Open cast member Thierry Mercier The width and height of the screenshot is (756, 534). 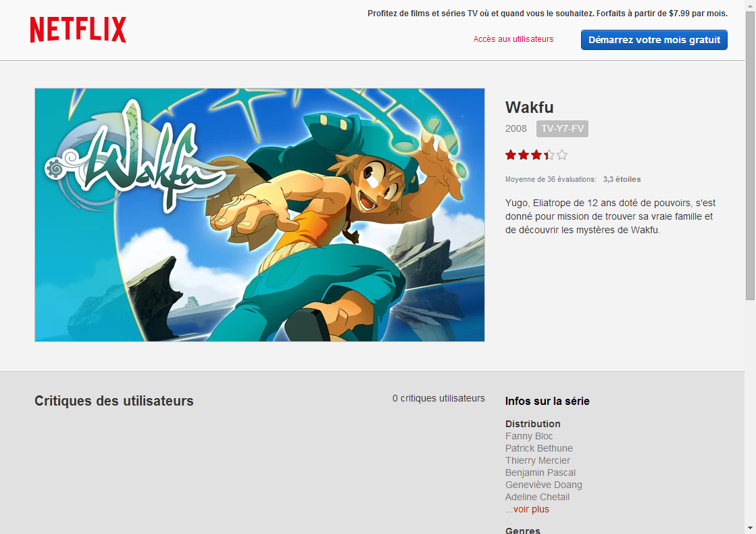point(538,461)
